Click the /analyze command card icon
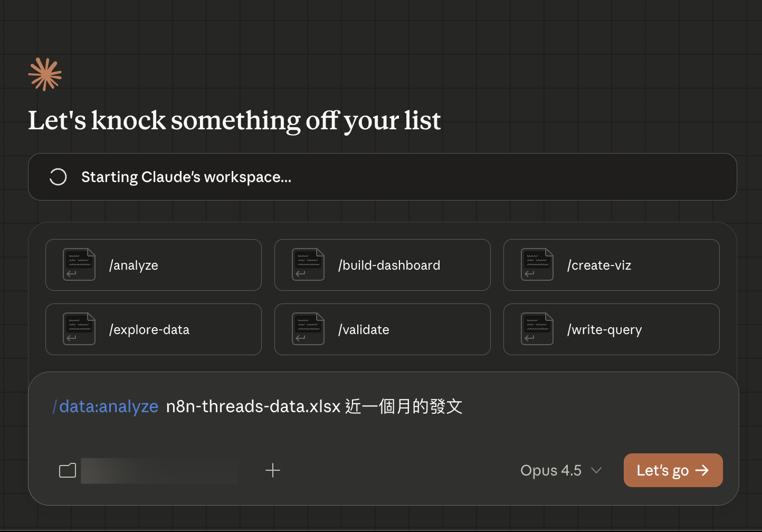Image resolution: width=762 pixels, height=532 pixels. point(79,265)
